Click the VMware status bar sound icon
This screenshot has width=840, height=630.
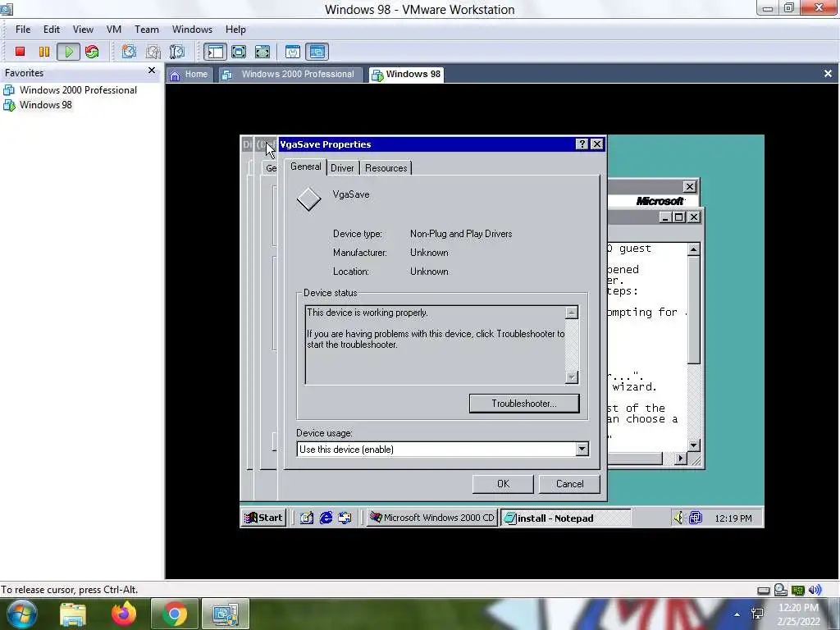coord(815,590)
